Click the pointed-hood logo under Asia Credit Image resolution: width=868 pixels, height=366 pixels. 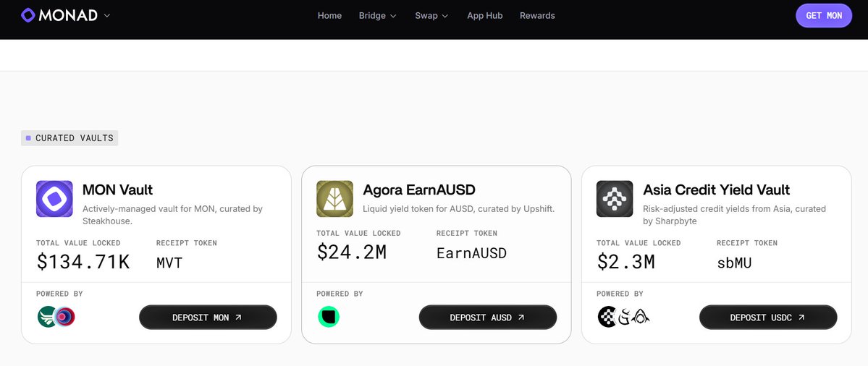pyautogui.click(x=641, y=317)
